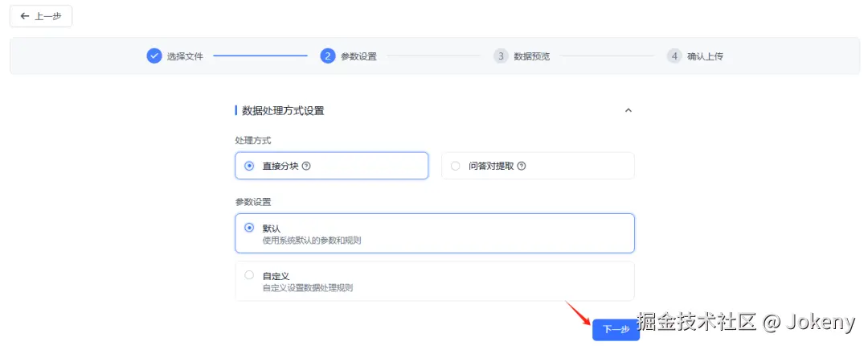Image resolution: width=868 pixels, height=346 pixels.
Task: Click the step 3 circle icon
Action: click(501, 56)
